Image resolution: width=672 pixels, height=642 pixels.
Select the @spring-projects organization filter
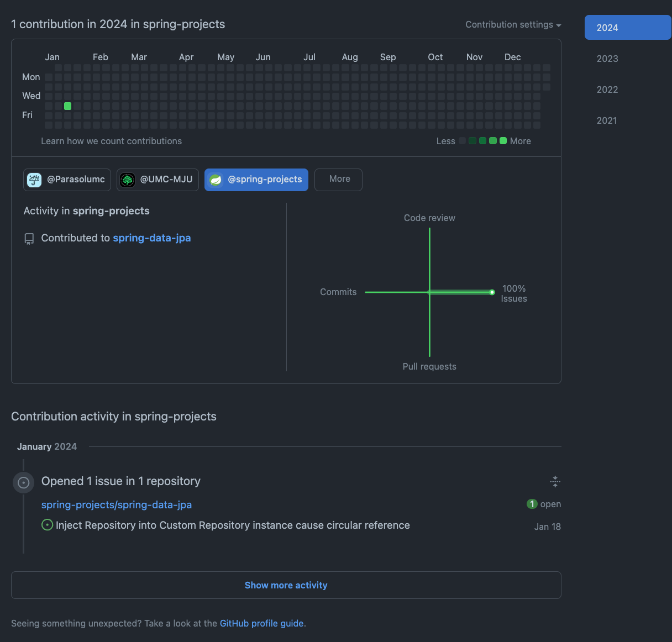click(x=256, y=180)
